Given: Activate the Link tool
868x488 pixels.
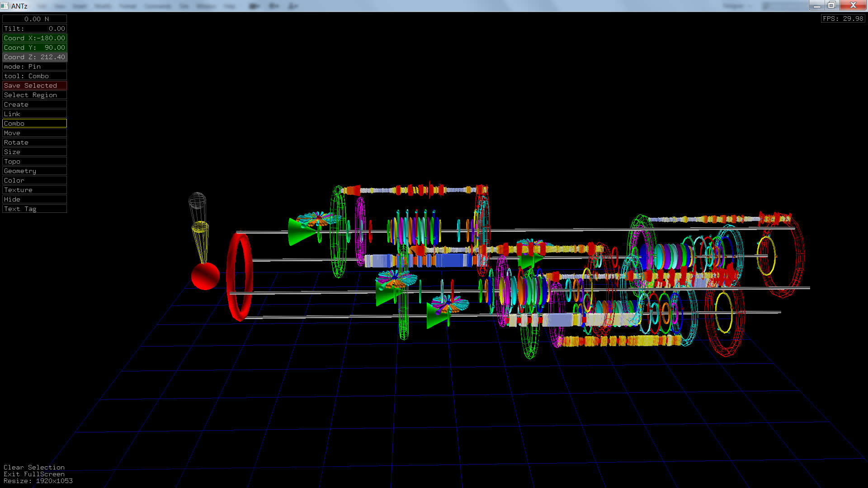Looking at the screenshot, I should (34, 114).
